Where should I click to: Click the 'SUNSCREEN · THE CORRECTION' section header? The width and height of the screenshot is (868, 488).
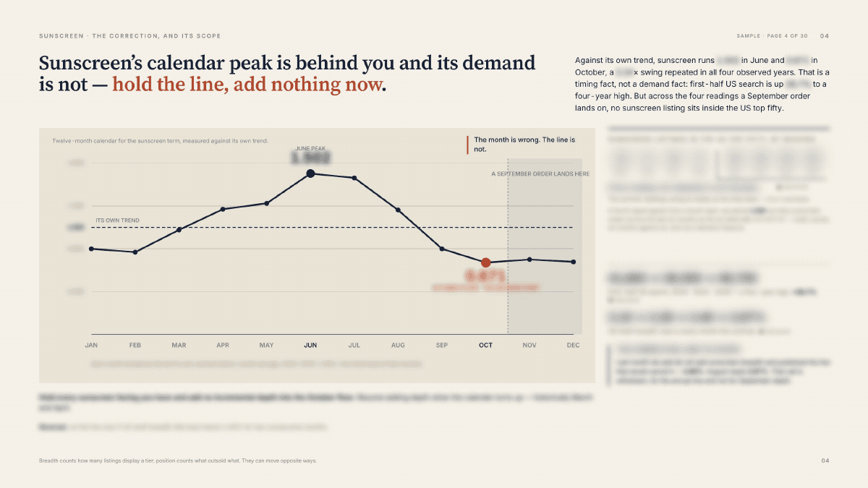coord(130,36)
